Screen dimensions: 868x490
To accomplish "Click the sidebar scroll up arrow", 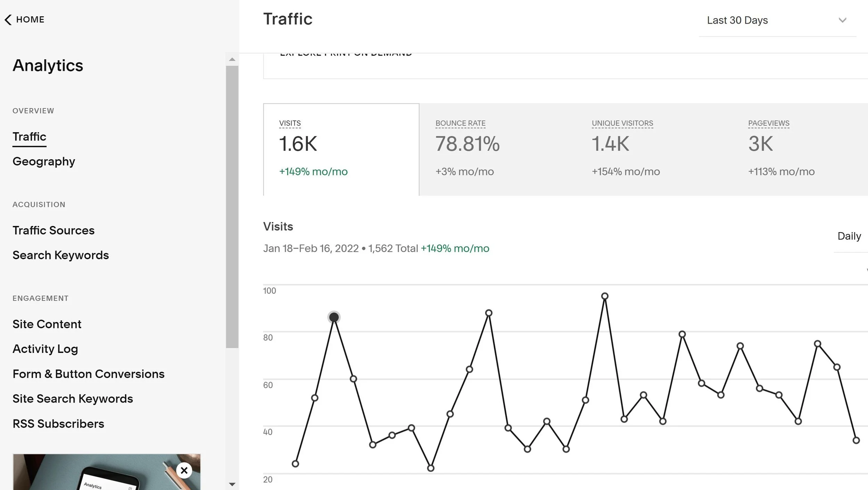I will [x=232, y=60].
